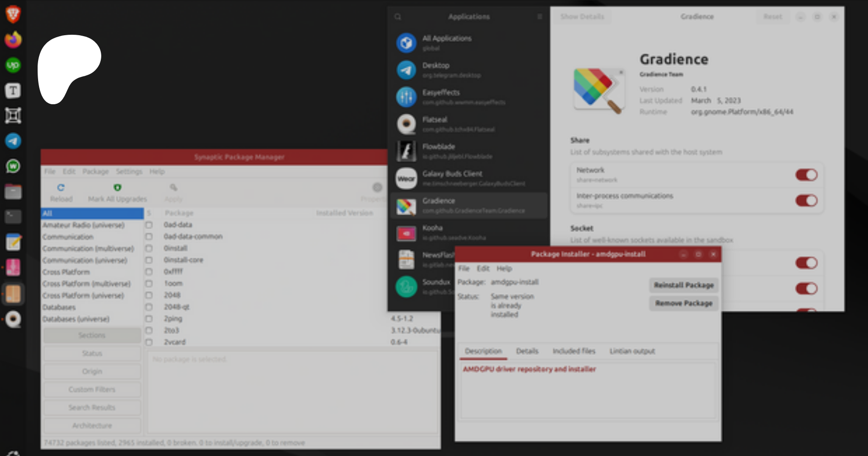Check the 0ad-data package checkbox
This screenshot has height=456, width=868.
tap(149, 225)
